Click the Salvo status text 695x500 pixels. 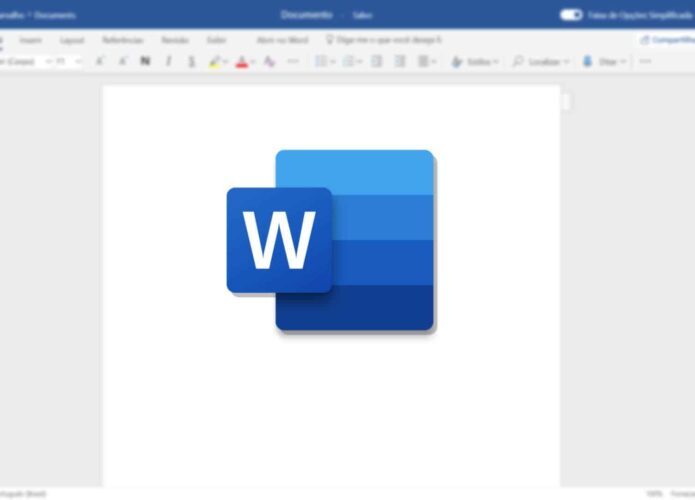tap(362, 16)
